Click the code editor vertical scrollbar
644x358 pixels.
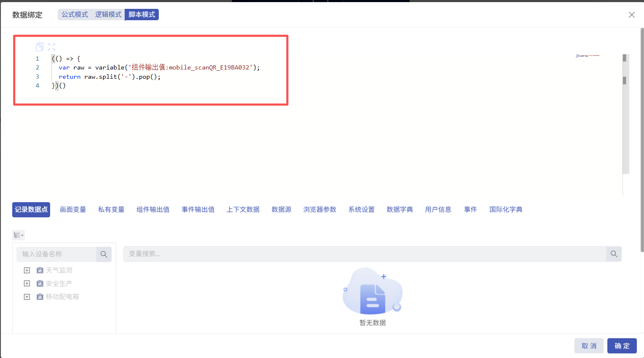click(625, 80)
